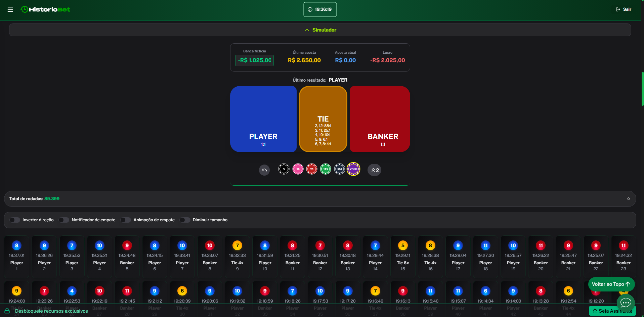Place bet on PLAYER

(x=263, y=119)
